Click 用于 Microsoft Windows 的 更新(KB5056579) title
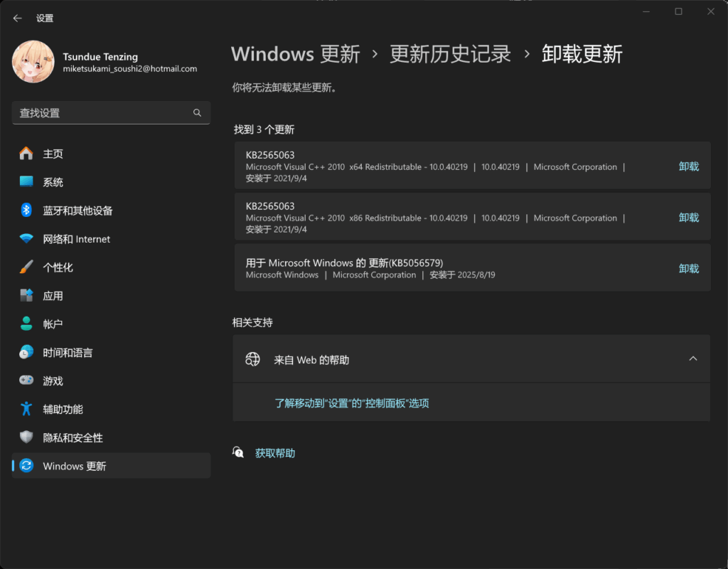Image resolution: width=728 pixels, height=569 pixels. [x=344, y=263]
